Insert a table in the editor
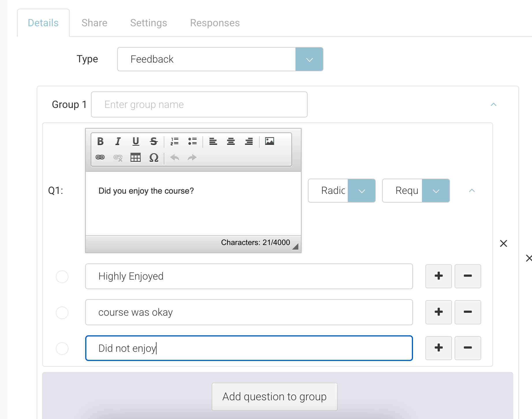532x419 pixels. click(135, 158)
